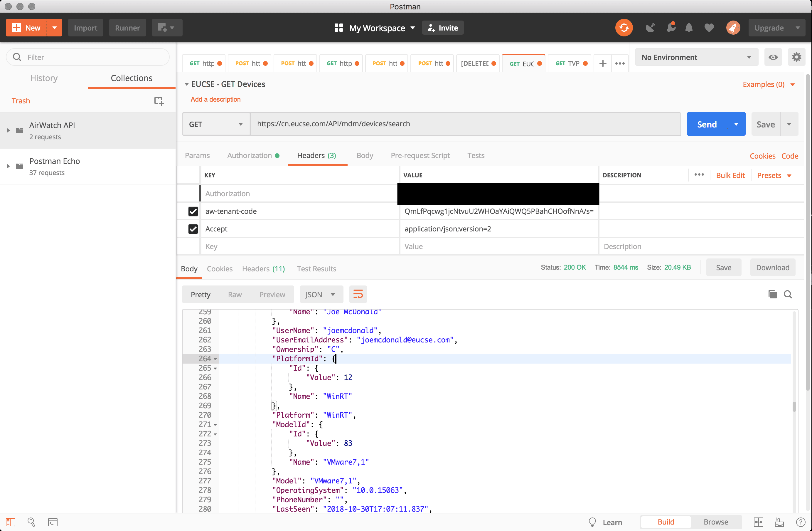This screenshot has width=812, height=531.
Task: Click the Invite button
Action: [x=442, y=28]
